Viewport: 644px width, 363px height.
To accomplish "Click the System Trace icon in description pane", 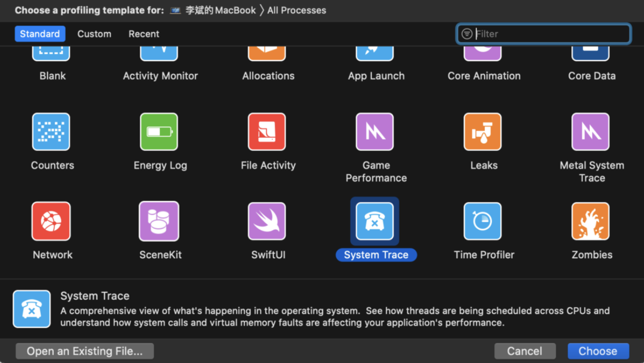I will [x=32, y=309].
